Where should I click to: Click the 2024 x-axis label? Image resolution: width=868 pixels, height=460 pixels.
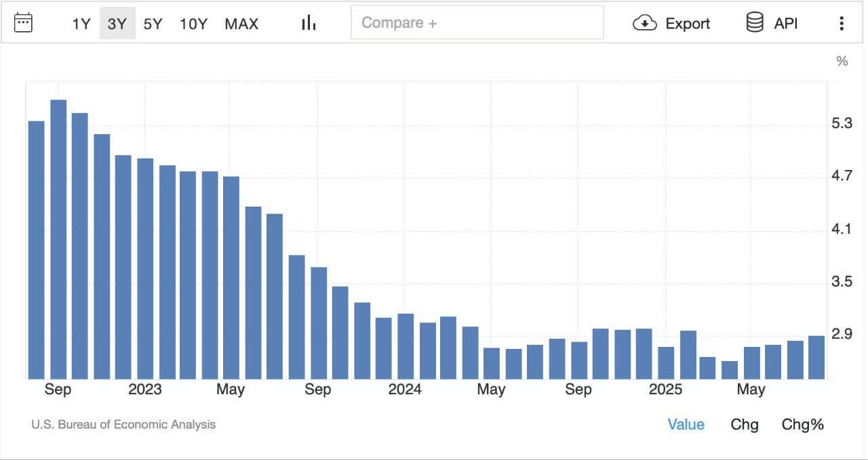405,390
